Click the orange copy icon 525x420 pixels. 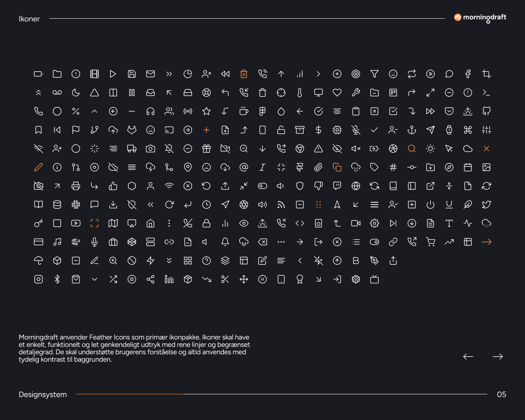[337, 167]
